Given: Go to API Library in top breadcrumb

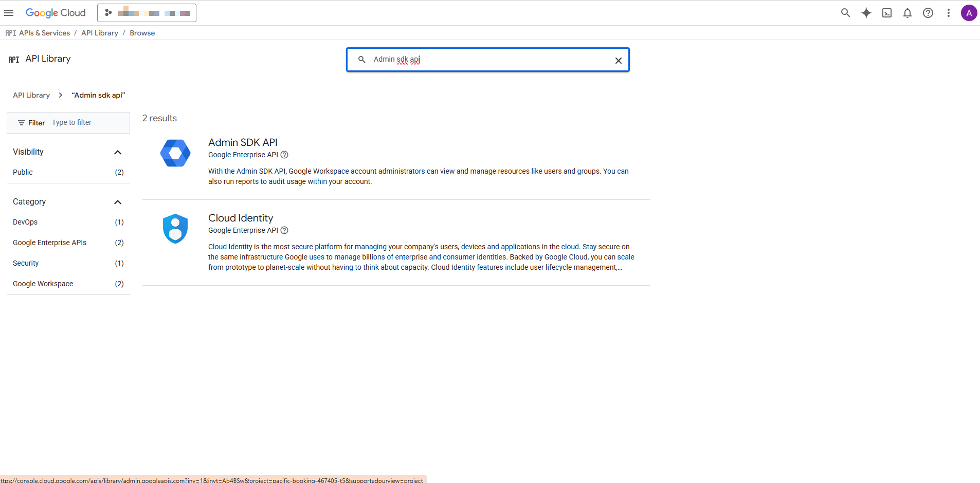Looking at the screenshot, I should [100, 33].
